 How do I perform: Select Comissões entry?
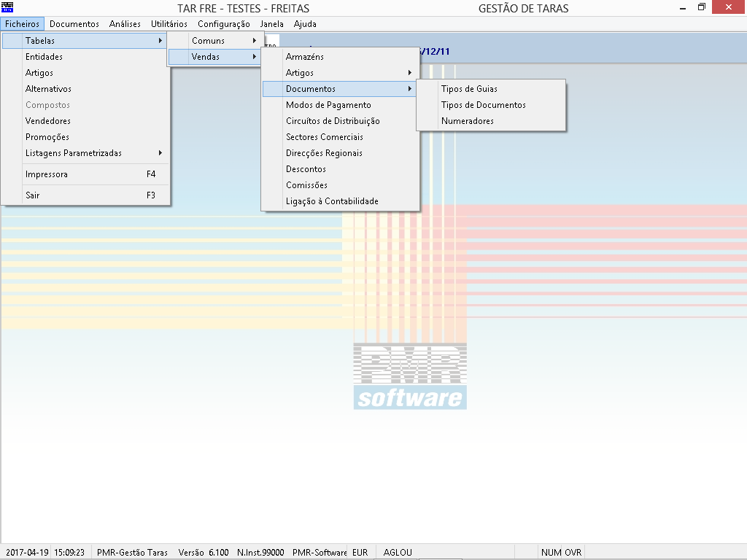click(x=340, y=185)
